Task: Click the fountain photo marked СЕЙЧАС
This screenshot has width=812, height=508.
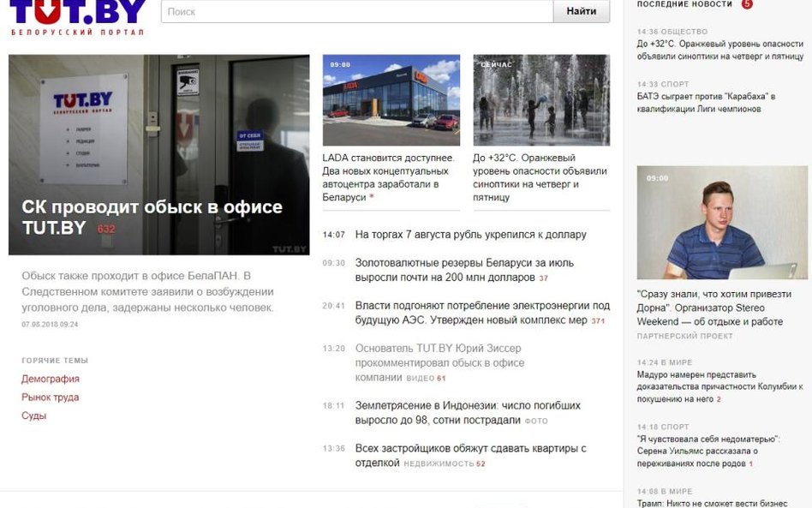Action: [541, 100]
